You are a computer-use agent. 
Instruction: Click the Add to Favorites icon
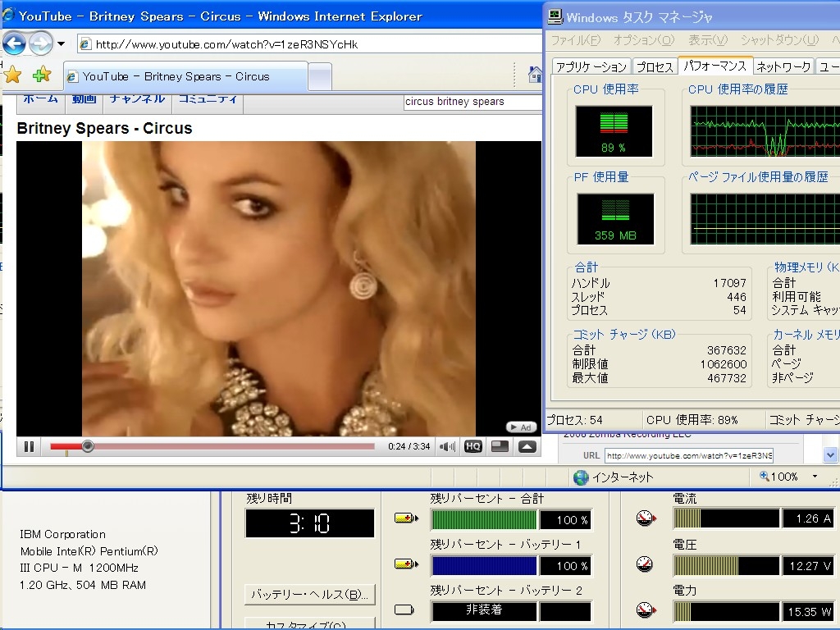[41, 75]
